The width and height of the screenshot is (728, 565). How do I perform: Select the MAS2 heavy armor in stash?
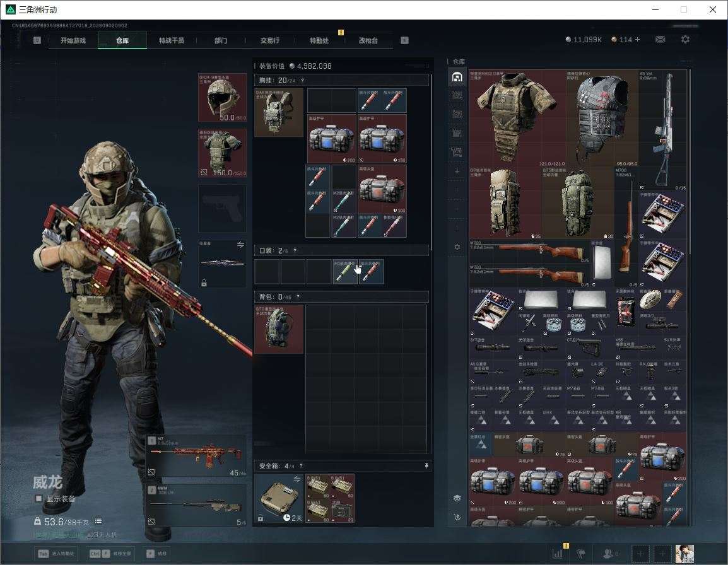[517, 119]
